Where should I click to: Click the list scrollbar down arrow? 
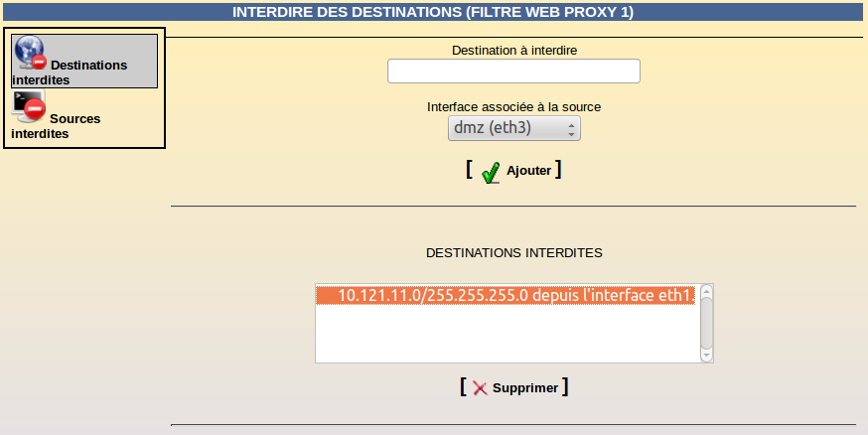tap(706, 356)
